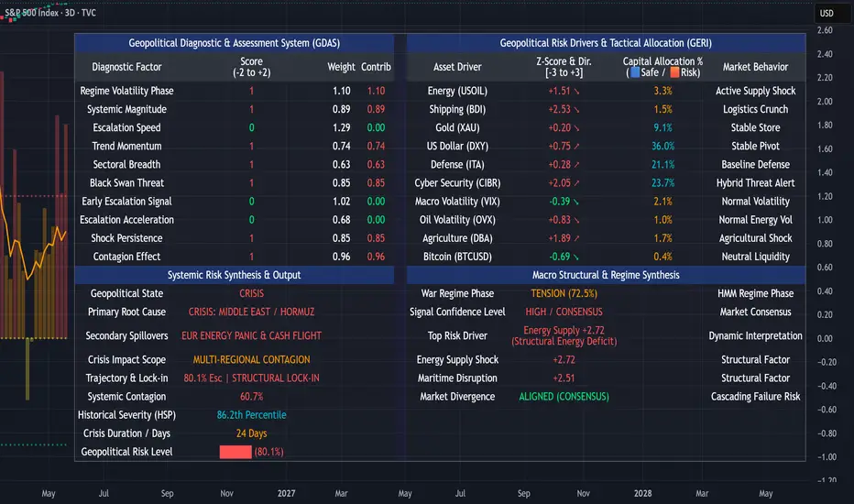Click the Shipping (BDI) asset driver
Screen dimensions: 854x504
point(457,110)
